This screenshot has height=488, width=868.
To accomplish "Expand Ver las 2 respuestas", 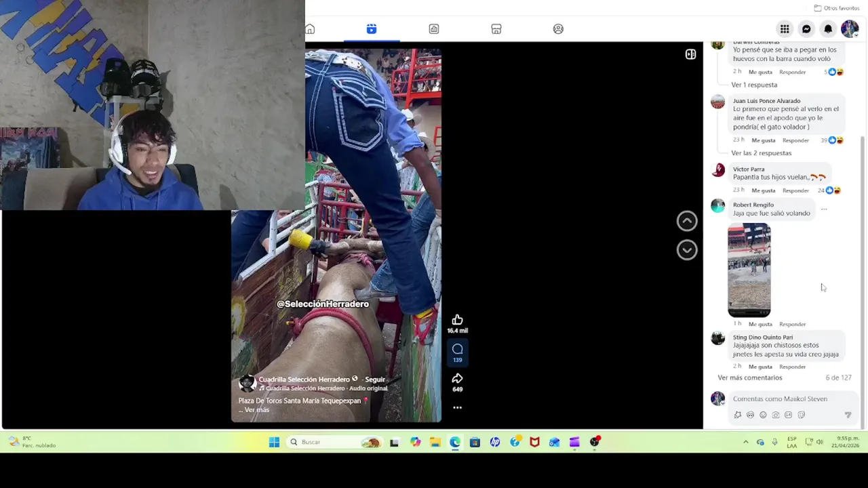I will [761, 153].
